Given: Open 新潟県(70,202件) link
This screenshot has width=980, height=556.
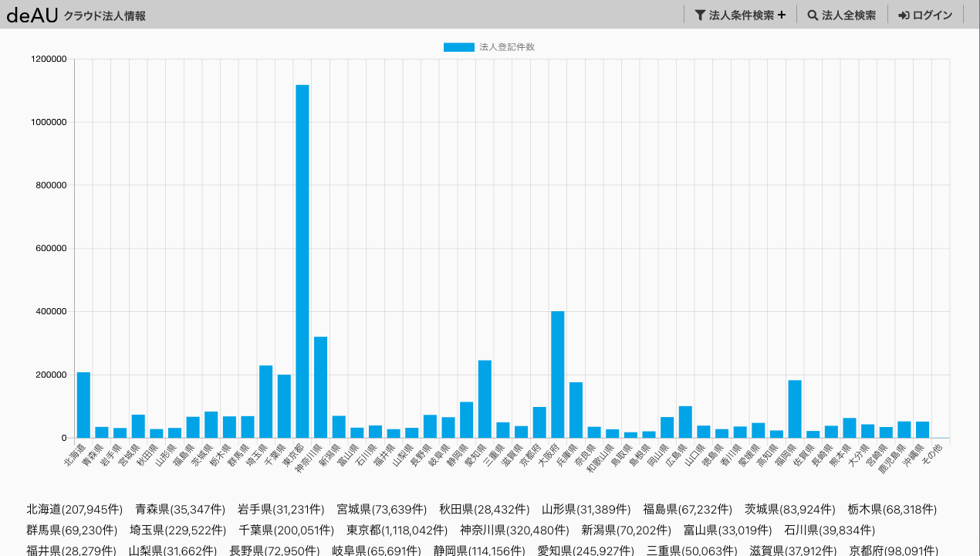Looking at the screenshot, I should (x=627, y=531).
